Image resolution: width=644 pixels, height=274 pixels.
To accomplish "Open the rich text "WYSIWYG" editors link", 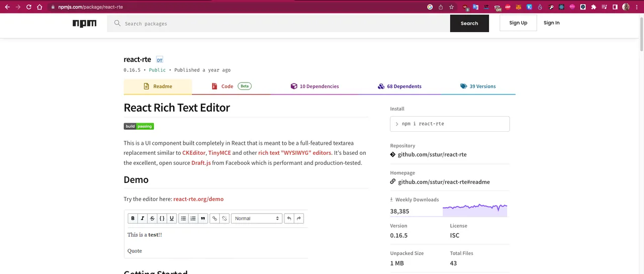I will [295, 153].
